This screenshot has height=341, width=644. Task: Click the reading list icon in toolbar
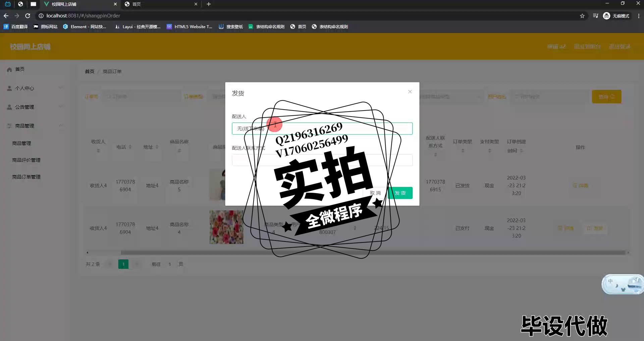pos(595,16)
